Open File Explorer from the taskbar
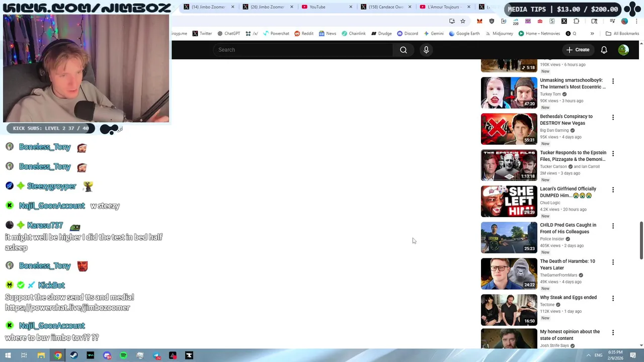644x362 pixels. tap(41, 355)
